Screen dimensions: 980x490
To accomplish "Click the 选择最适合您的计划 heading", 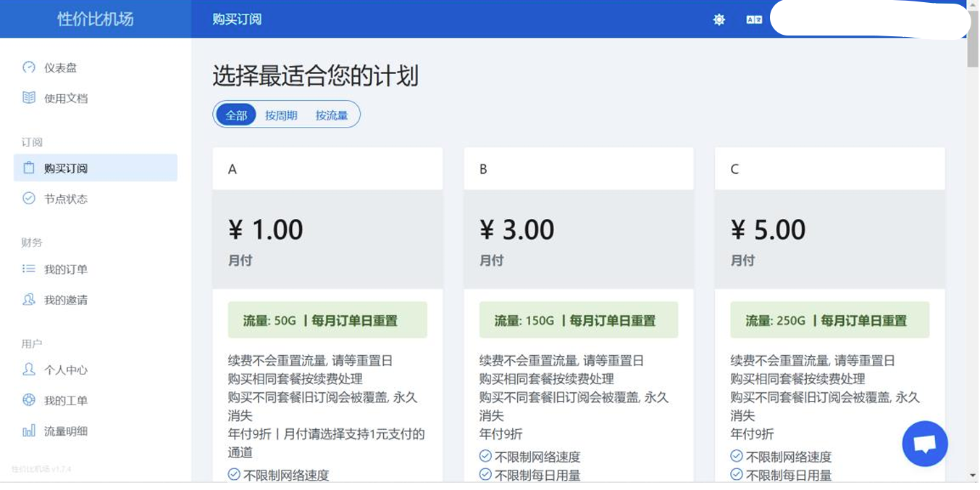I will (x=315, y=75).
